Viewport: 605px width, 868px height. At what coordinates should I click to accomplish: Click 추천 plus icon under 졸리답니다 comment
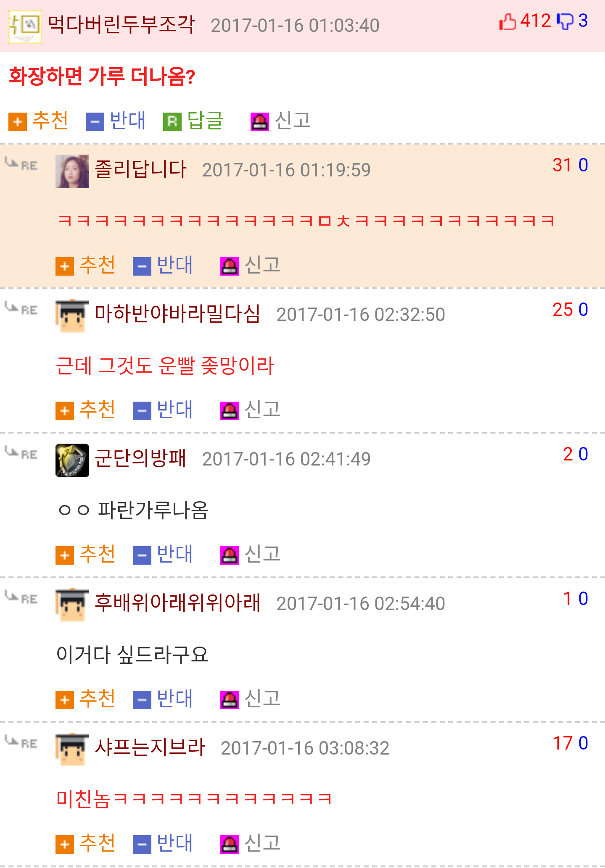click(x=65, y=266)
